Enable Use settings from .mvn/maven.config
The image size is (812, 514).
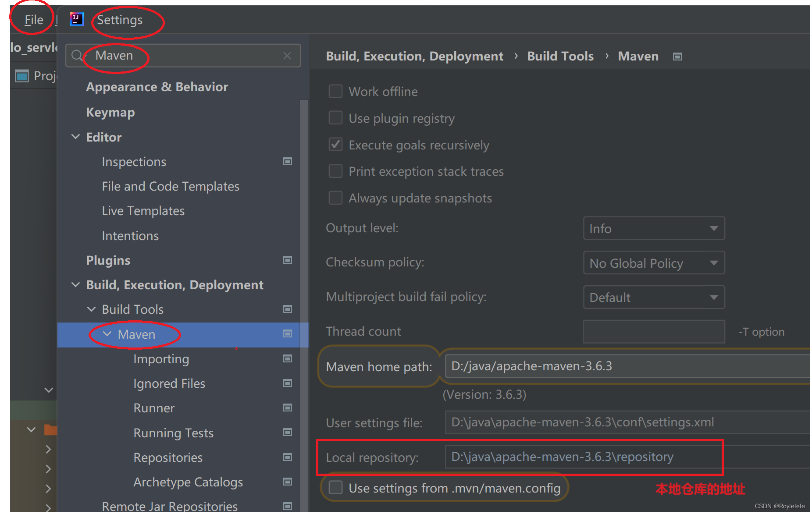pyautogui.click(x=336, y=488)
